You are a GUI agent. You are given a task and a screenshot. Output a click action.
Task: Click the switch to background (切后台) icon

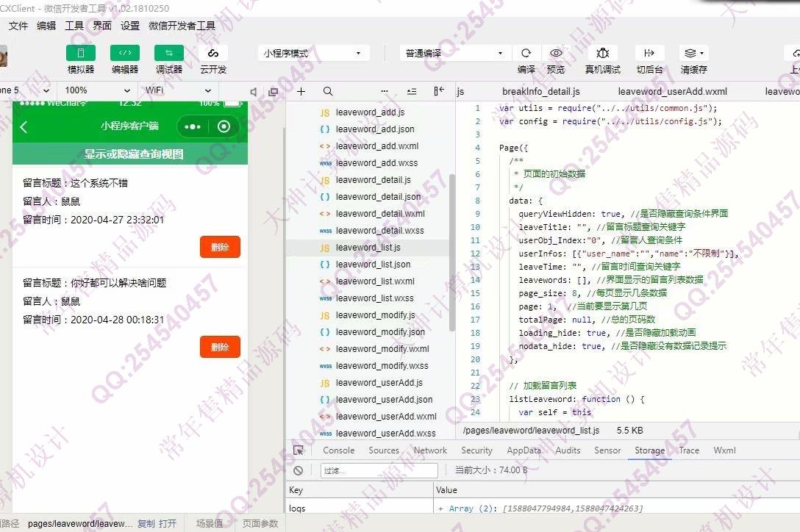click(x=649, y=53)
